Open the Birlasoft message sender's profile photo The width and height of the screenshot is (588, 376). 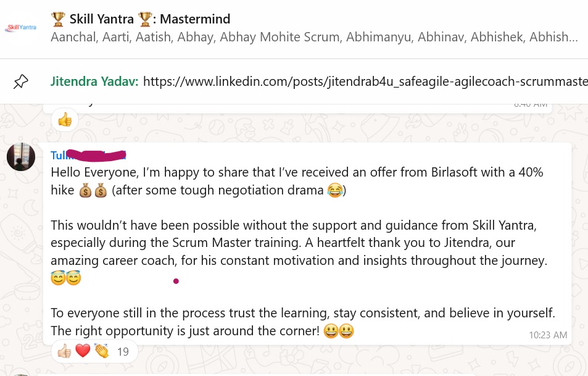tap(20, 157)
